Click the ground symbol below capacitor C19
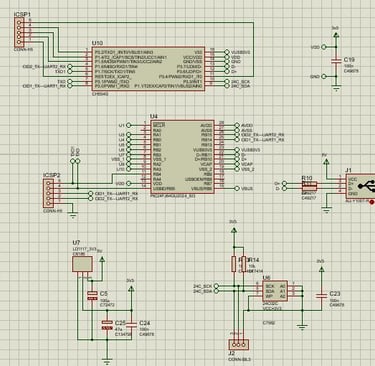This screenshot has width=375, height=366. point(336,88)
